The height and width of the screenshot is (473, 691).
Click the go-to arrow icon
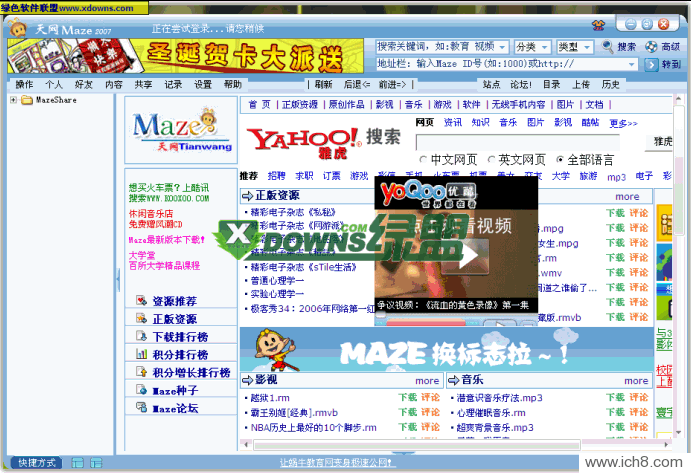click(651, 64)
